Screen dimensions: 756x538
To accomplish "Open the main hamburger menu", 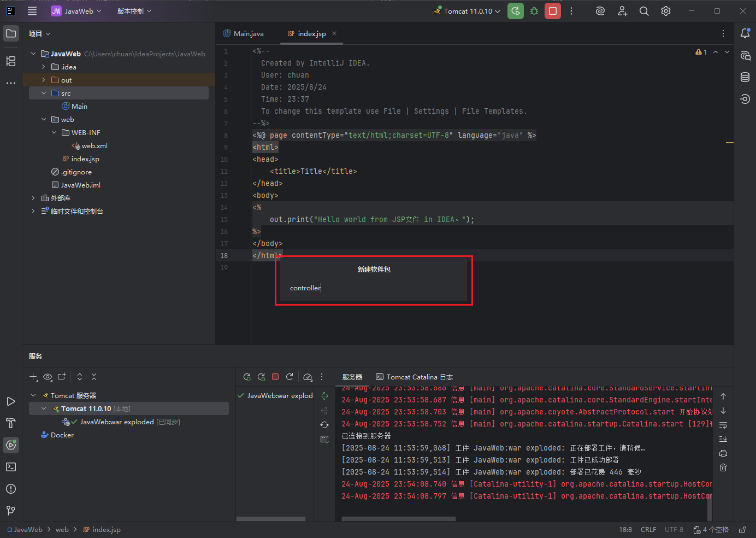I will [x=32, y=11].
